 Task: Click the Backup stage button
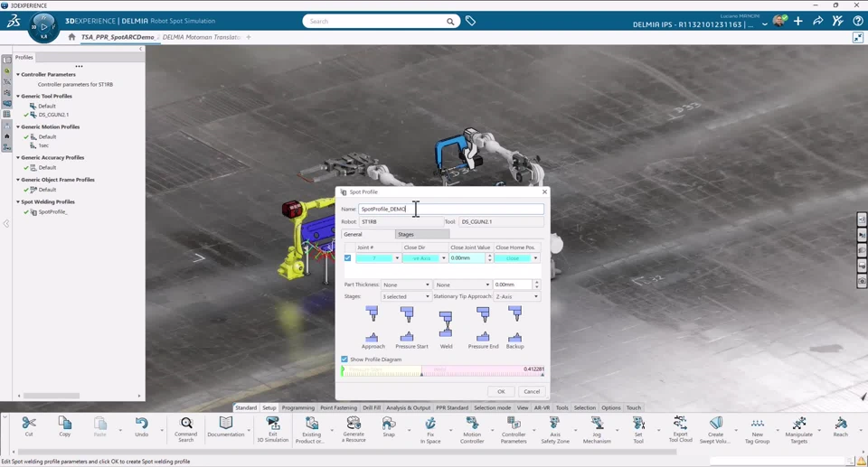tap(514, 328)
